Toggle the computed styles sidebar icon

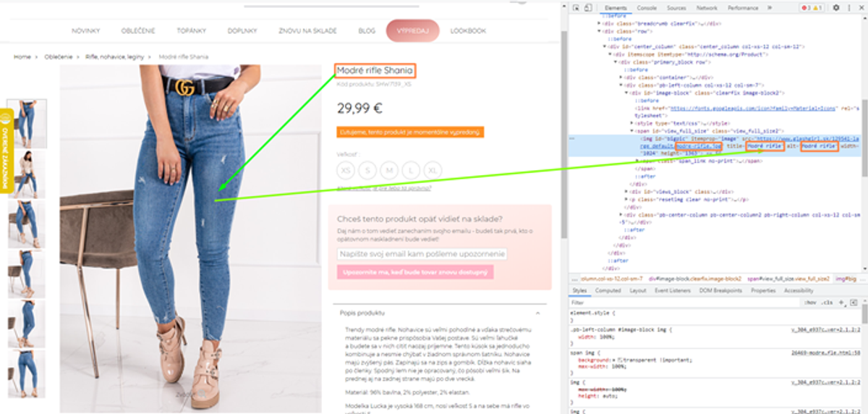tap(854, 303)
